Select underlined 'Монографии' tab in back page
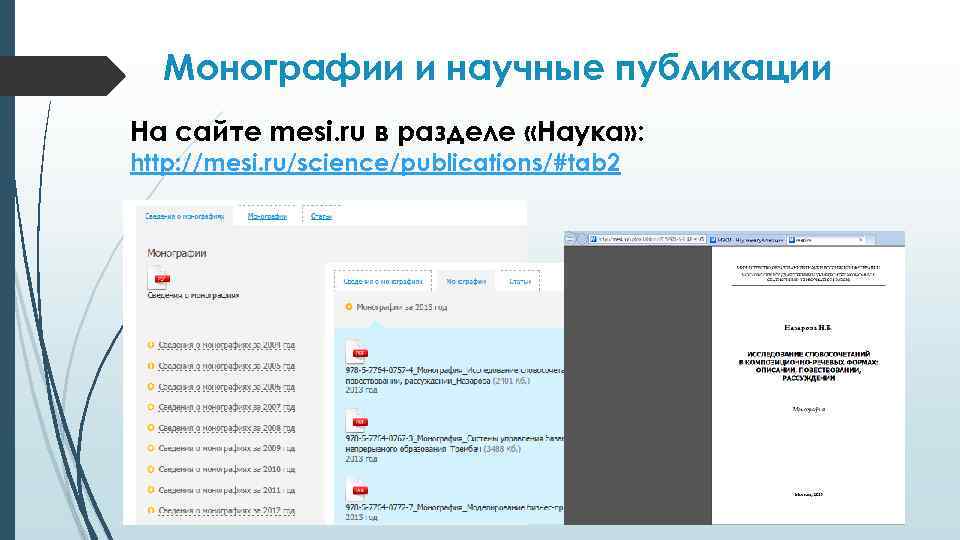This screenshot has height=540, width=960. tap(267, 216)
